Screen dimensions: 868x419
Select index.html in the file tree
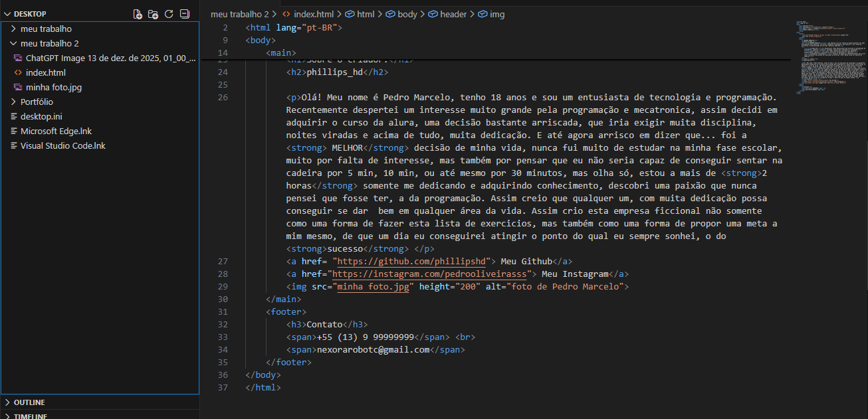click(45, 72)
